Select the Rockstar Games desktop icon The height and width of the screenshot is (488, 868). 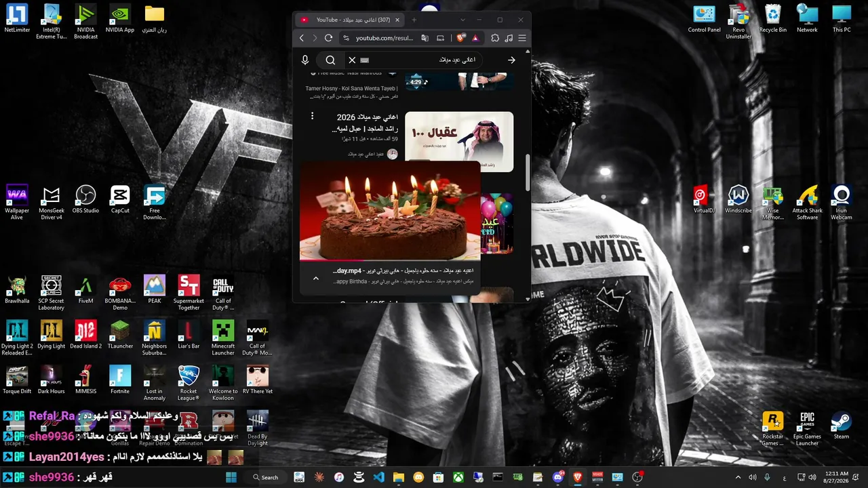coord(772,428)
